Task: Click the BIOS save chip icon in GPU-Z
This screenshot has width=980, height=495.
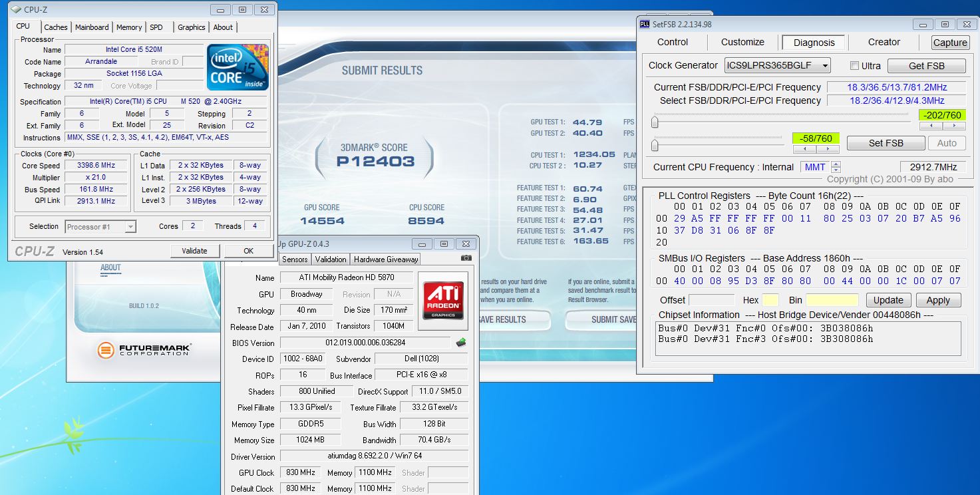Action: coord(460,343)
